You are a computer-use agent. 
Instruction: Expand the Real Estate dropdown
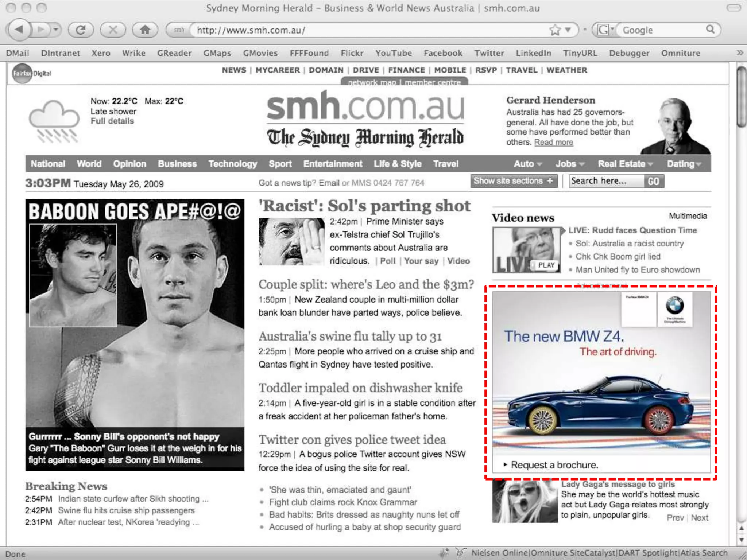625,164
